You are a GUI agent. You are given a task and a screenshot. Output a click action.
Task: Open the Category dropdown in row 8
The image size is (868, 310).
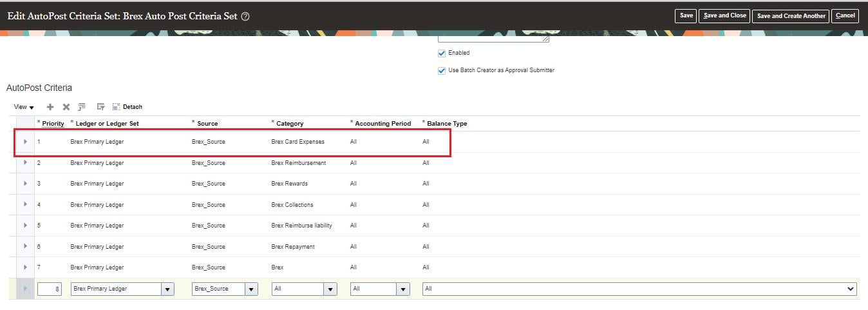(x=330, y=289)
